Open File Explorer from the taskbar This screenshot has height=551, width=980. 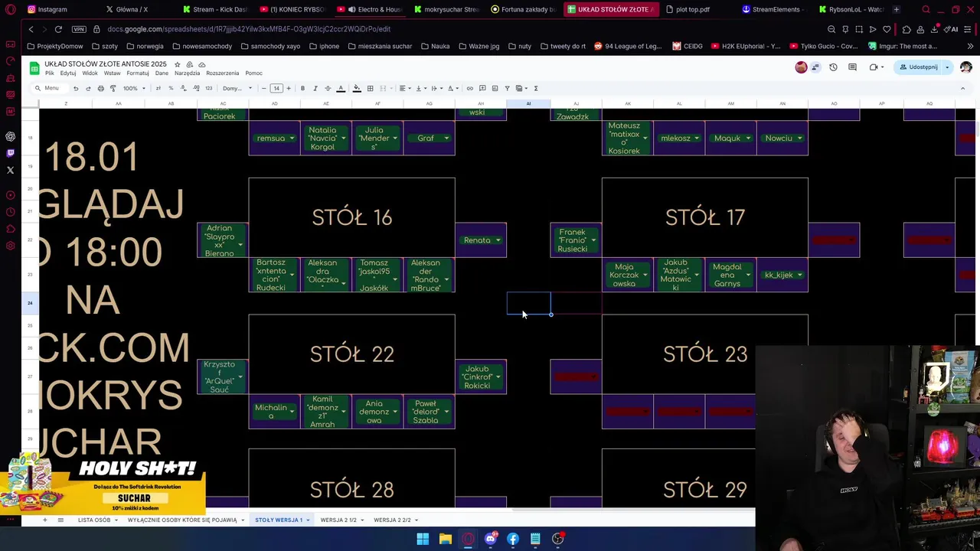click(445, 539)
